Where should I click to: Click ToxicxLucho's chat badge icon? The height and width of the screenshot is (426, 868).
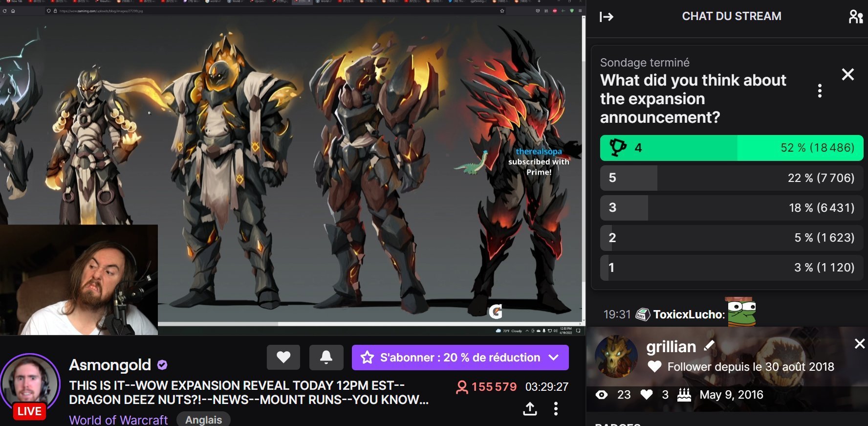point(643,314)
